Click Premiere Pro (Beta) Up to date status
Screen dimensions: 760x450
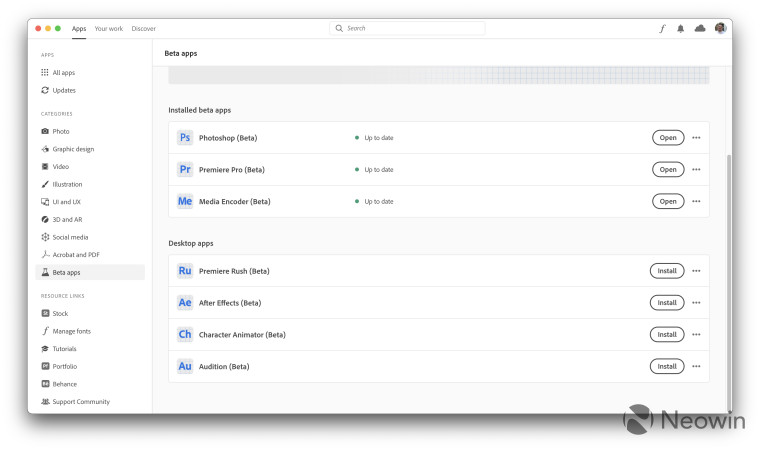coord(374,169)
